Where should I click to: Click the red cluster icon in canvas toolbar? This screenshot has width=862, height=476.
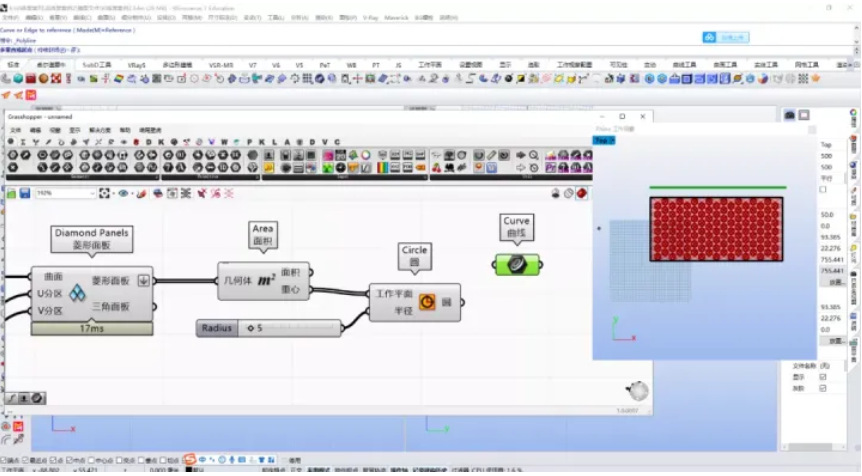(x=202, y=193)
